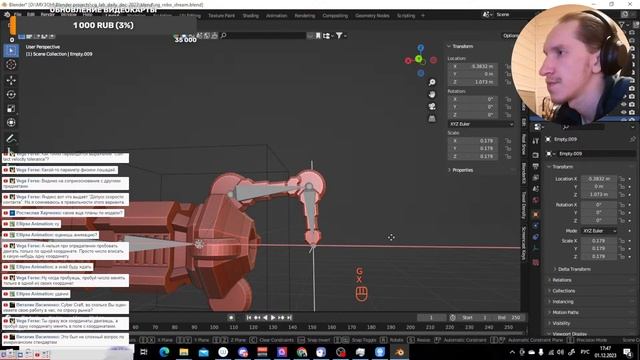This screenshot has width=640, height=360.
Task: Pin the Empty.009 properties panel
Action: (632, 139)
